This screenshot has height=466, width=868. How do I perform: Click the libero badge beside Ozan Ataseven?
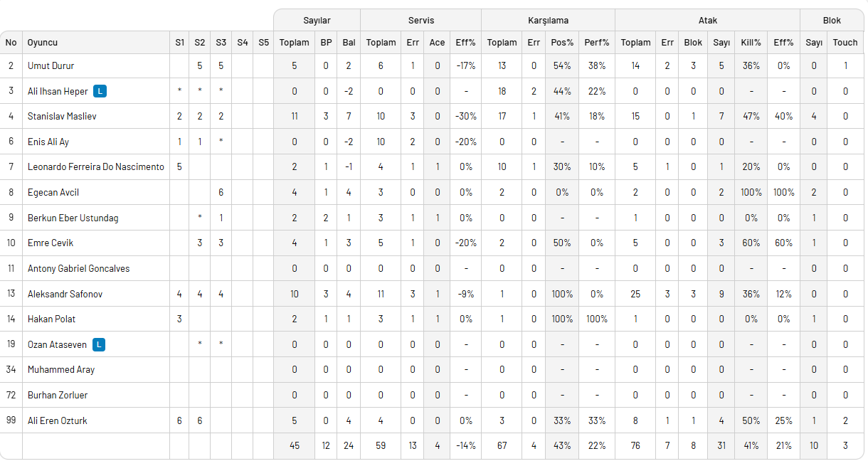[x=100, y=344]
